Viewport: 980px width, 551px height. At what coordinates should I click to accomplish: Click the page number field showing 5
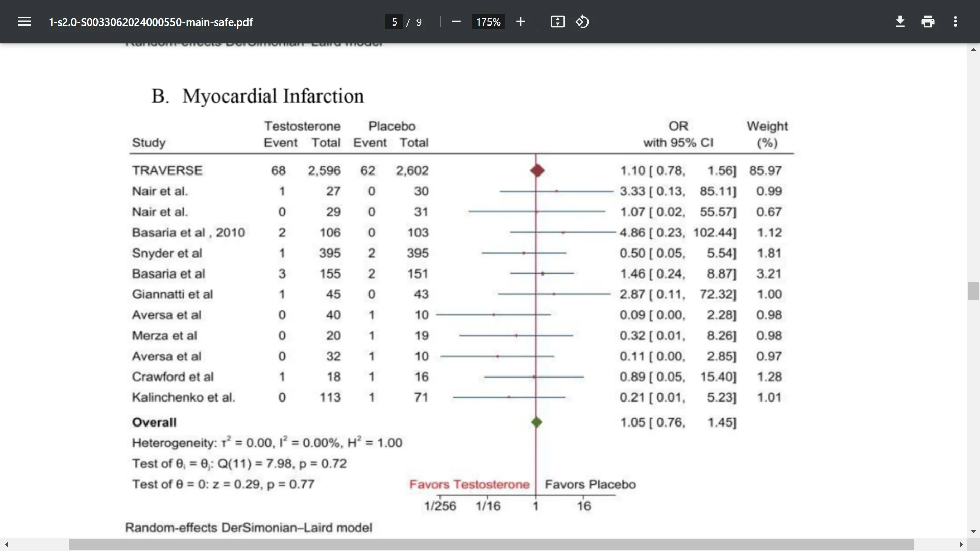(x=394, y=22)
